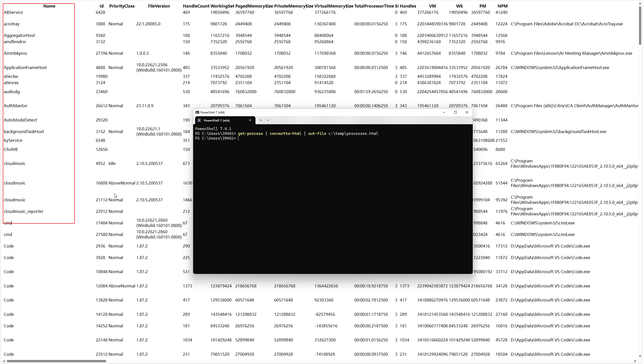The image size is (643, 364).
Task: Click the Ammbkproc process name
Action: pyautogui.click(x=16, y=53)
